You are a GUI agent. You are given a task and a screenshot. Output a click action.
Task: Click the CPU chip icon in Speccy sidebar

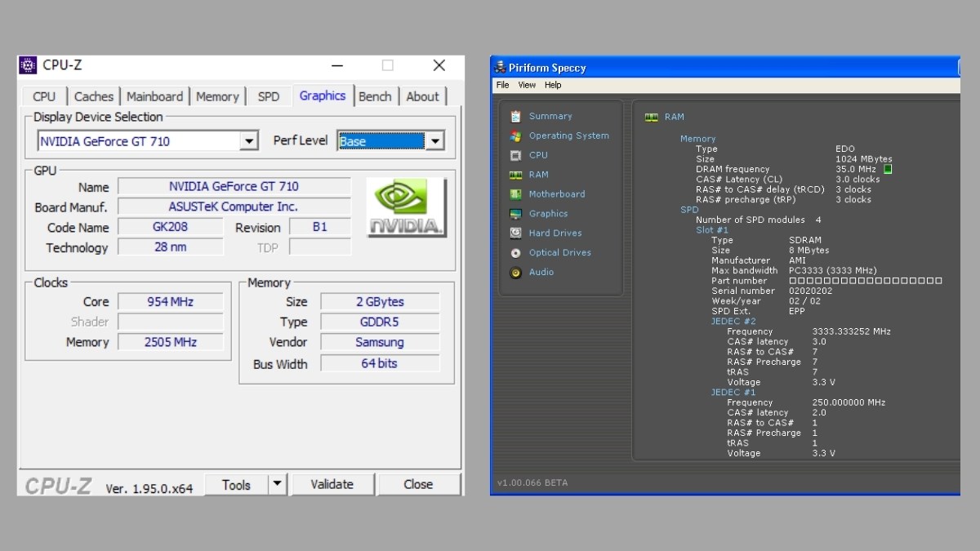[x=515, y=155]
